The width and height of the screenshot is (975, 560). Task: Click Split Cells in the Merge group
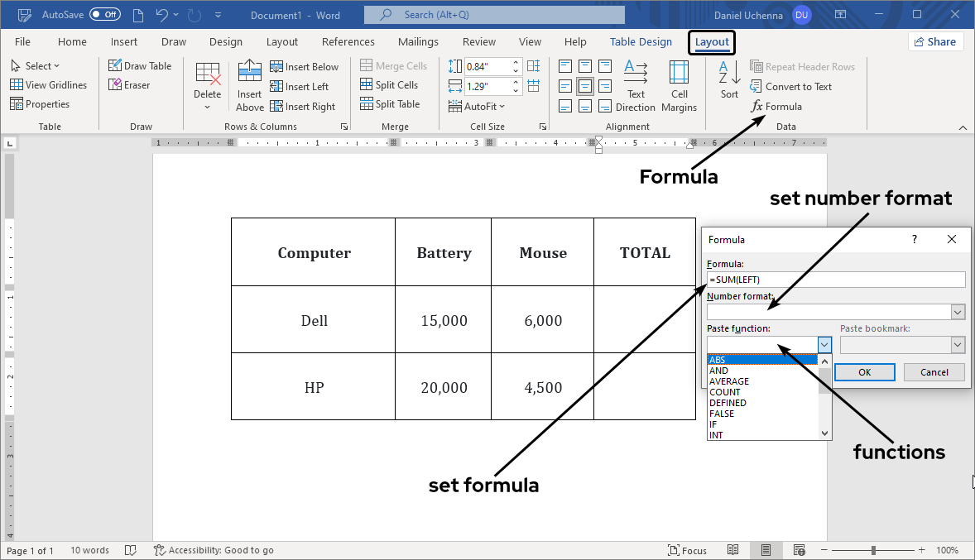[x=389, y=84]
